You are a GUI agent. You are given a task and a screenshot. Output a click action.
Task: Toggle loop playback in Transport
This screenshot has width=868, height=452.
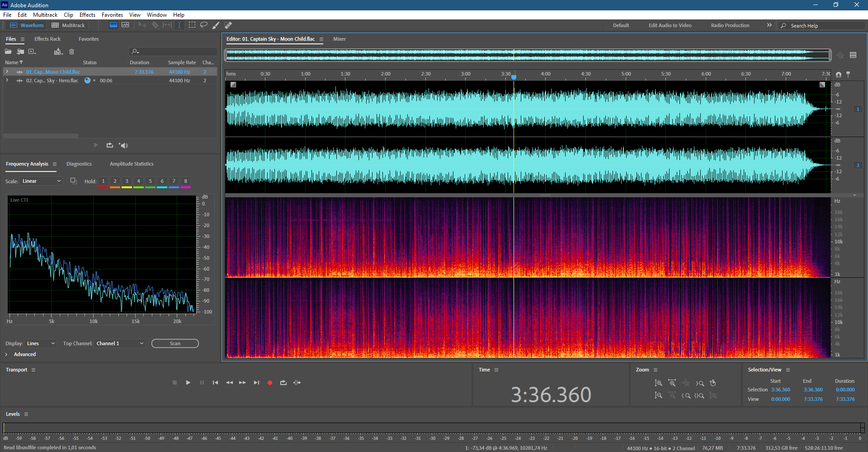pyautogui.click(x=283, y=383)
